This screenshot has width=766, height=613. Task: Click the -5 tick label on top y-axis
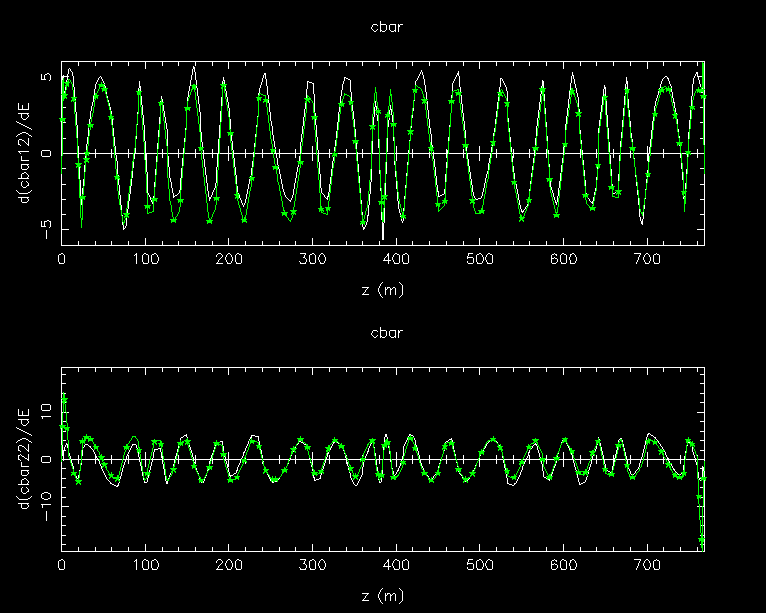pyautogui.click(x=44, y=227)
